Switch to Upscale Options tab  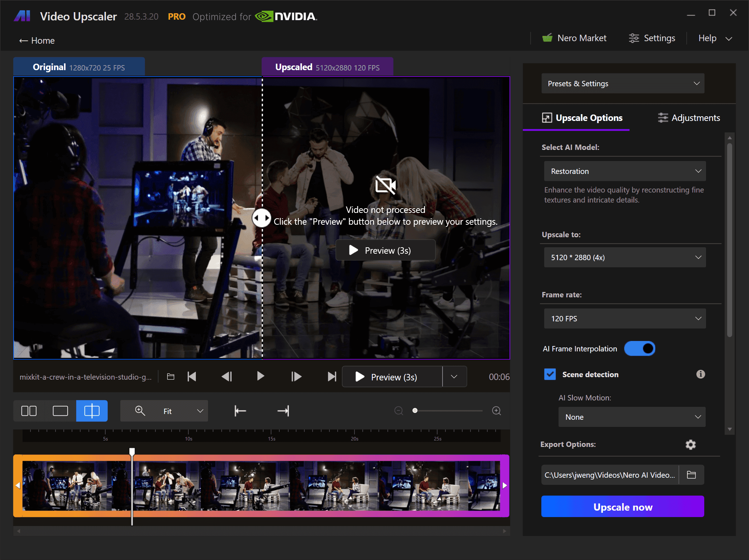[582, 118]
